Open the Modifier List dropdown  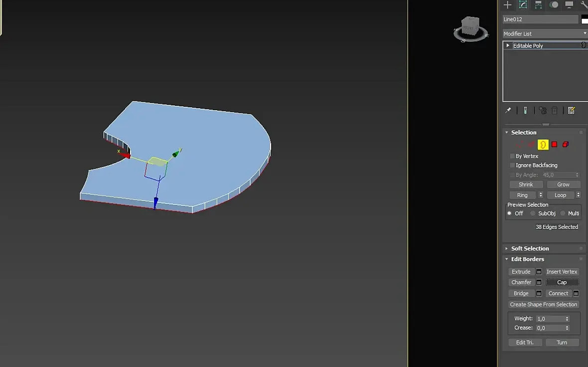coord(545,33)
